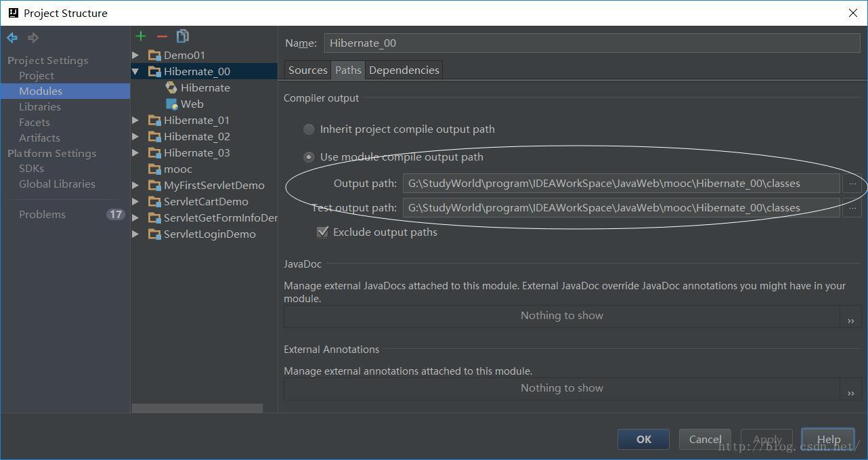Image resolution: width=868 pixels, height=460 pixels.
Task: Switch to the Sources tab
Action: [x=307, y=70]
